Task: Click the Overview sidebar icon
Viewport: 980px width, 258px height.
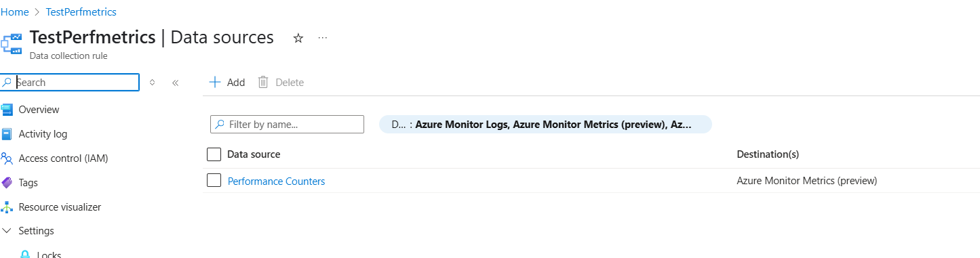Action: [x=7, y=110]
